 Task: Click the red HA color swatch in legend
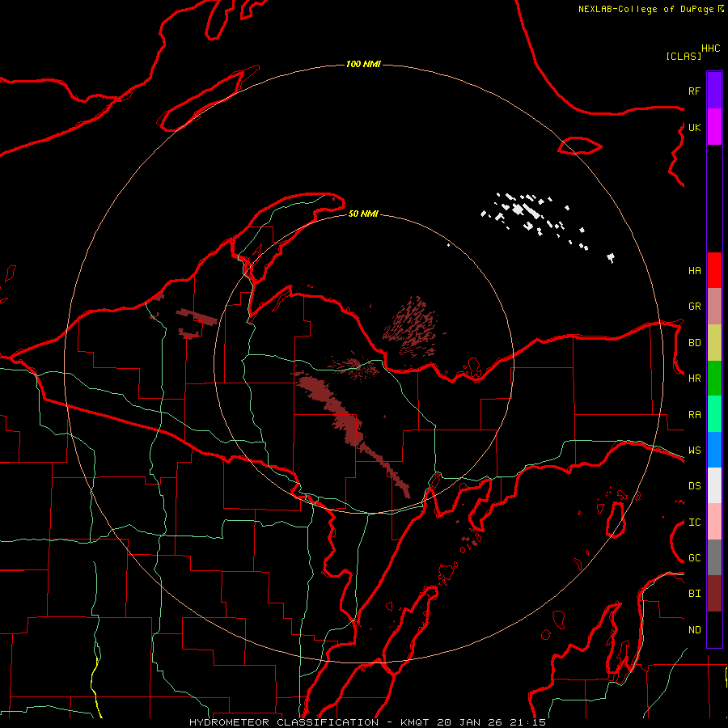pos(714,270)
